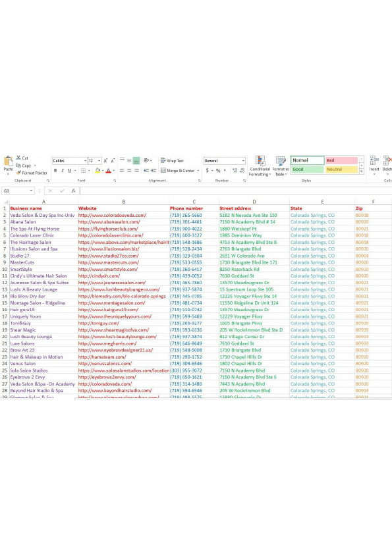This screenshot has width=392, height=555.
Task: Increase indent icon
Action: tap(154, 171)
